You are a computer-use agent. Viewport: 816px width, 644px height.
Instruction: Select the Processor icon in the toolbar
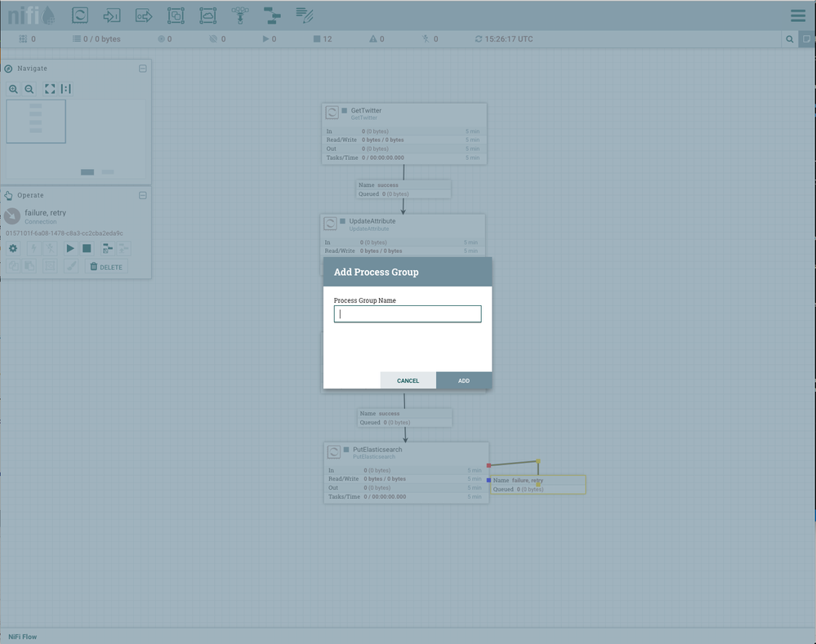pos(79,15)
